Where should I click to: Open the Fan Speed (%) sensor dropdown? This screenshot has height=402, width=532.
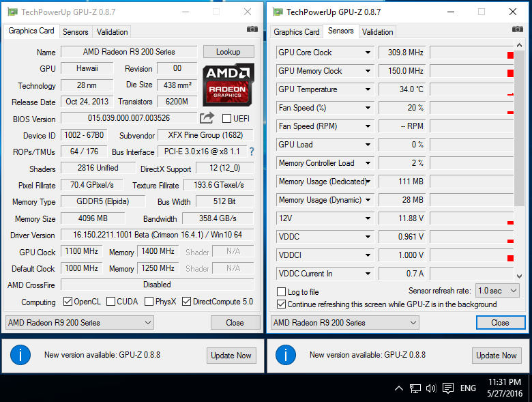[x=368, y=108]
